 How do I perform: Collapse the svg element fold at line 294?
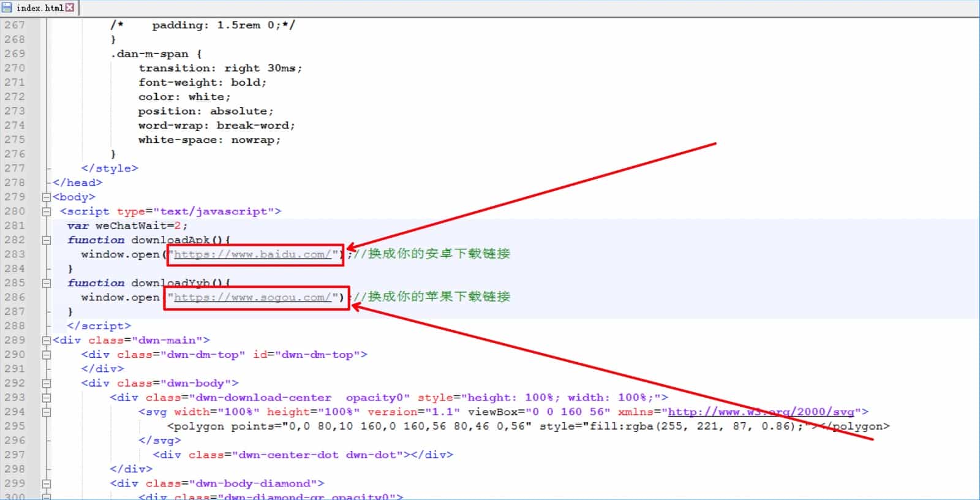click(x=46, y=412)
